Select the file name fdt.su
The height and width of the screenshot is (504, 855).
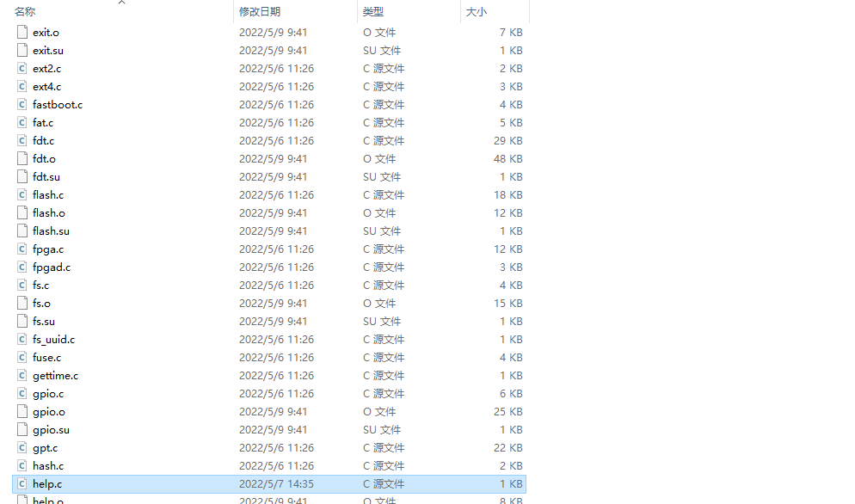coord(46,176)
